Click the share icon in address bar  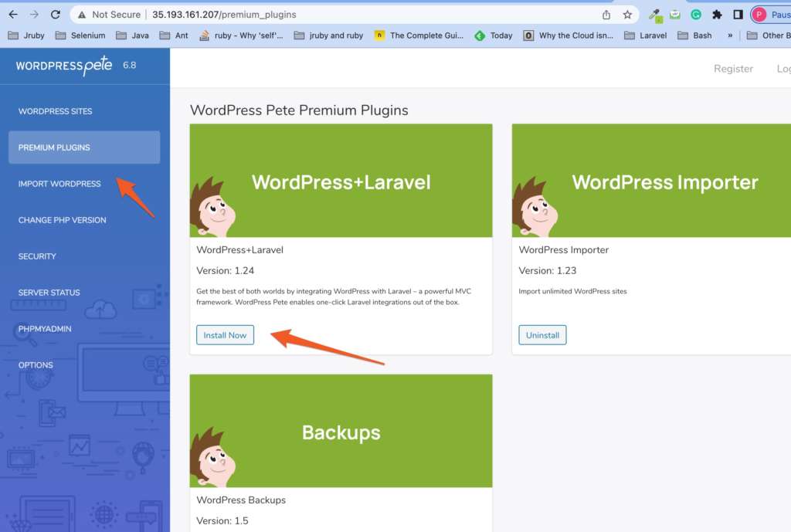click(x=606, y=15)
